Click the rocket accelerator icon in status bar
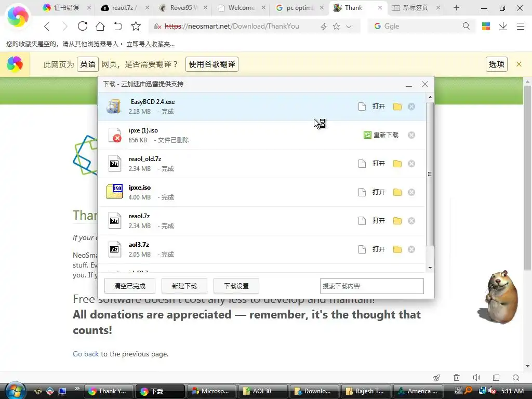Viewport: 532px width, 399px height. (x=436, y=378)
